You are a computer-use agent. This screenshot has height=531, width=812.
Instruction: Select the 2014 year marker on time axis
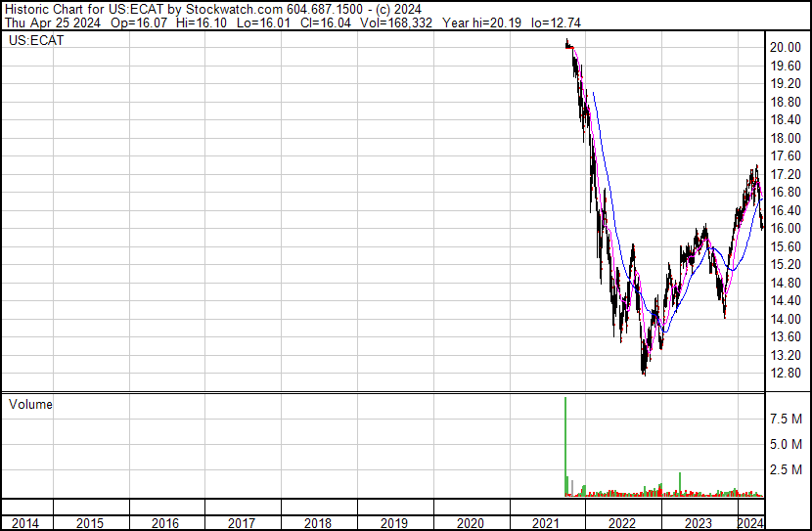coord(25,523)
